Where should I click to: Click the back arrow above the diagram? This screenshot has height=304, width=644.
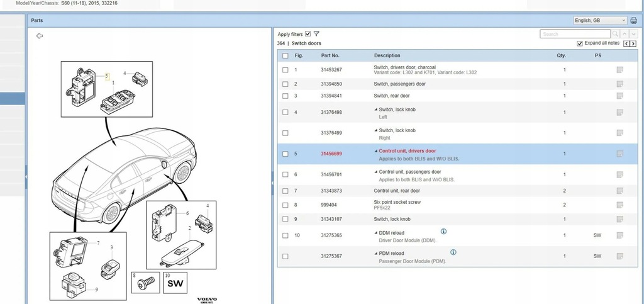click(x=40, y=36)
